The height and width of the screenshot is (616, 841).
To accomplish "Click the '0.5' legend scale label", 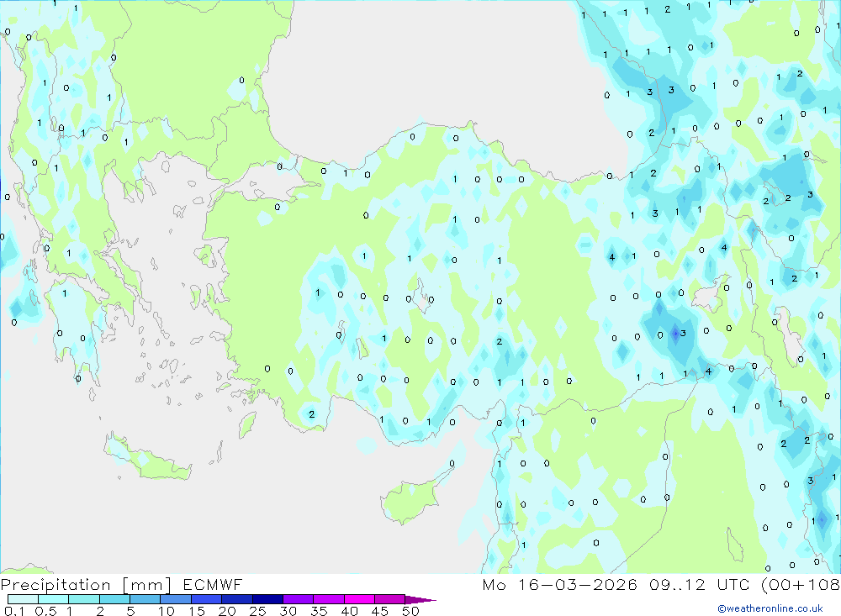I will click(45, 611).
